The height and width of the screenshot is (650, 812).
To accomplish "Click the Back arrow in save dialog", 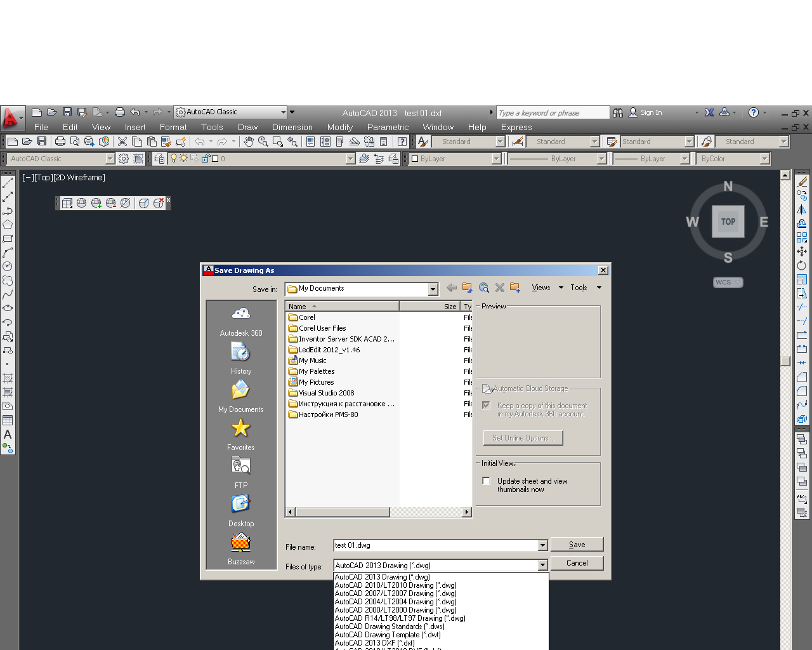I will (452, 288).
